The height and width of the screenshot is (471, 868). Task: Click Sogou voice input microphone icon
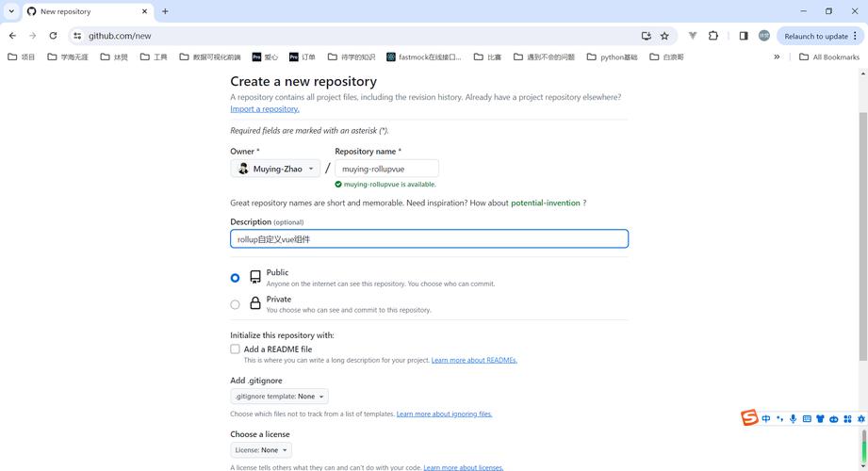794,419
